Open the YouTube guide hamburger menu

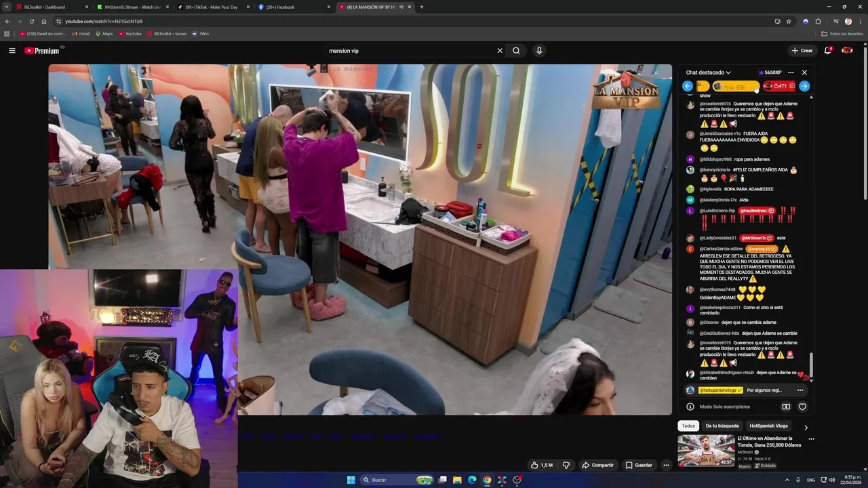click(12, 51)
